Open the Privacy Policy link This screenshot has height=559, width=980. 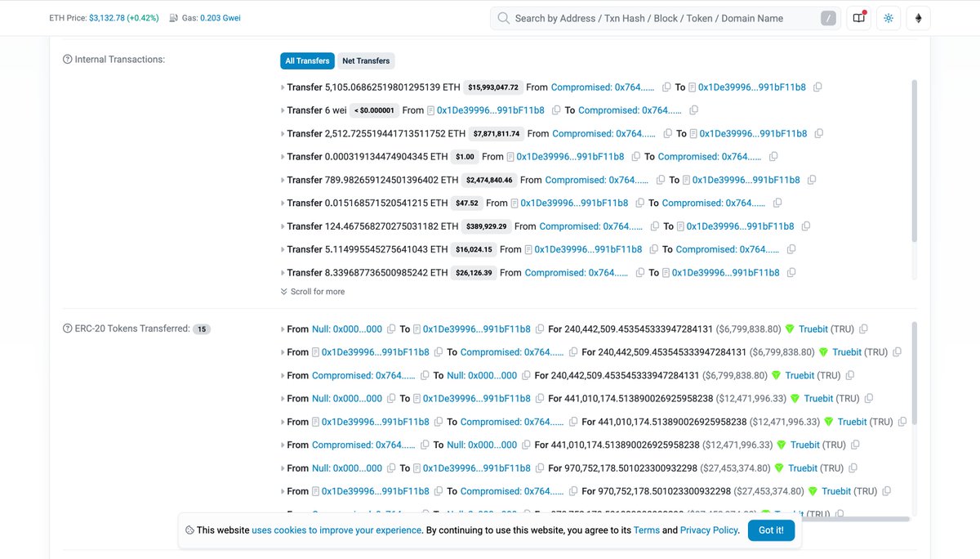708,530
